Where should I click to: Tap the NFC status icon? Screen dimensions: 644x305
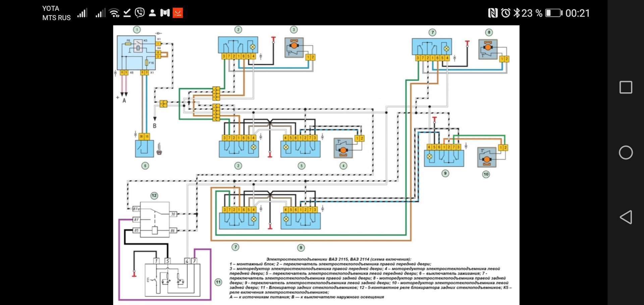pos(493,13)
